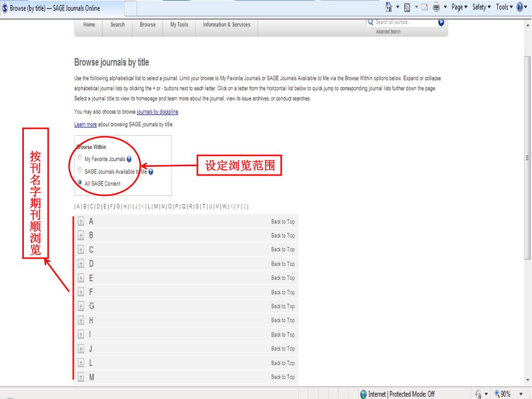Click Back to Top in row A
Viewport: 532px width, 399px height.
(283, 221)
